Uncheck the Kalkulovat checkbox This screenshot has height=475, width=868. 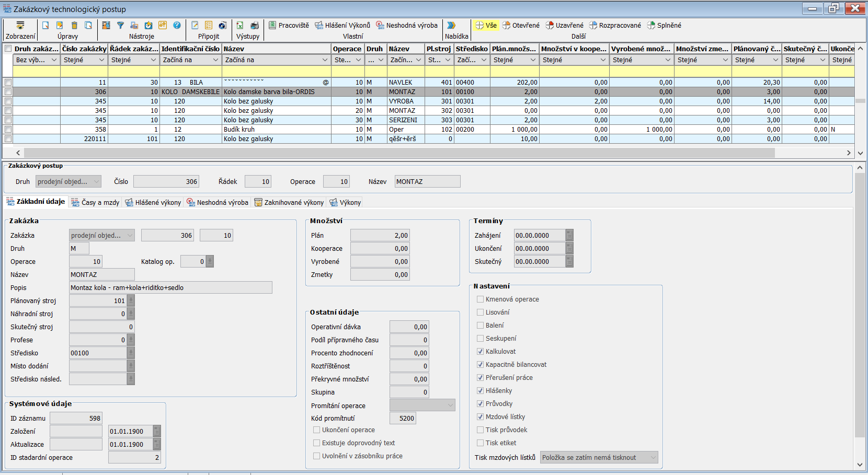click(480, 352)
